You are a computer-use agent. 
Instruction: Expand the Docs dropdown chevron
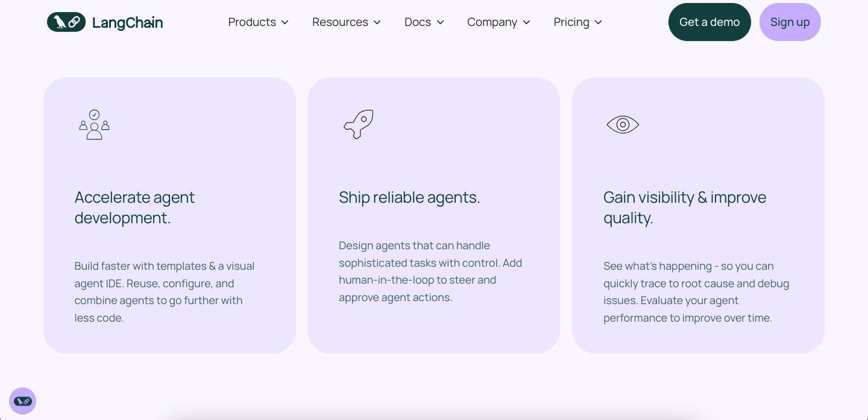coord(441,22)
